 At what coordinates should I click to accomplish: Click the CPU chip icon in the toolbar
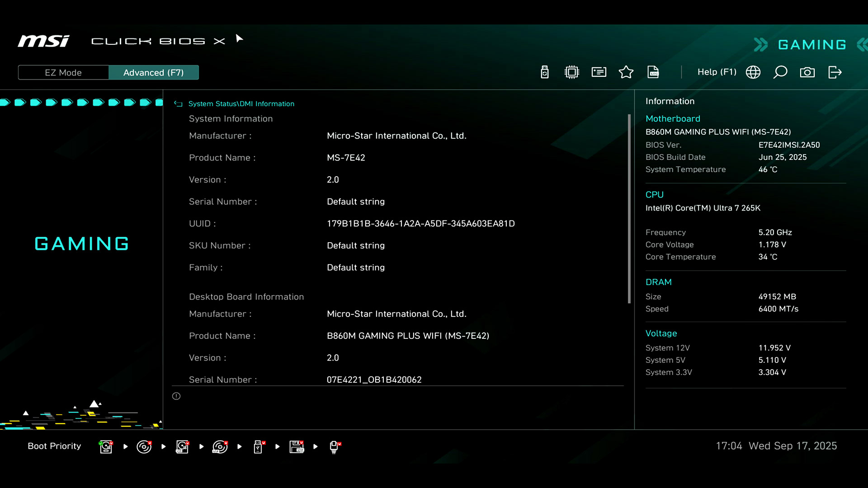pyautogui.click(x=572, y=72)
